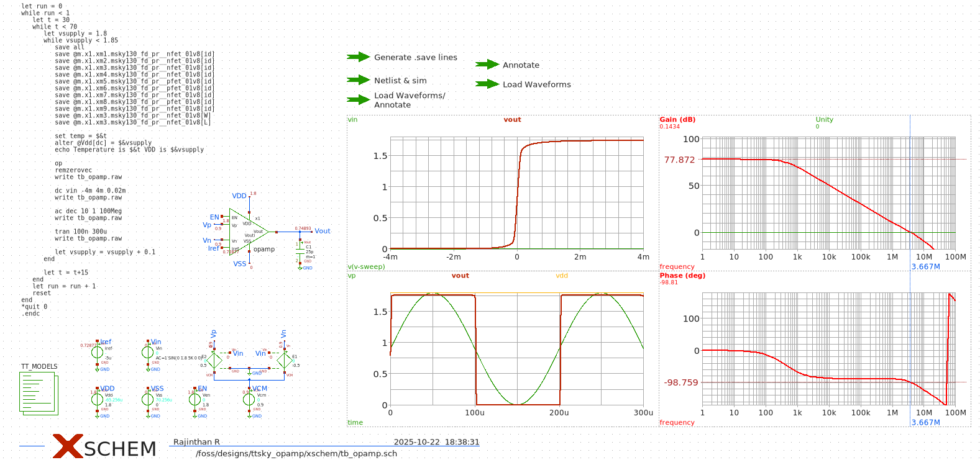Click the Load Waveforms/ Annotate launcher text
This screenshot has width=980, height=465.
410,100
